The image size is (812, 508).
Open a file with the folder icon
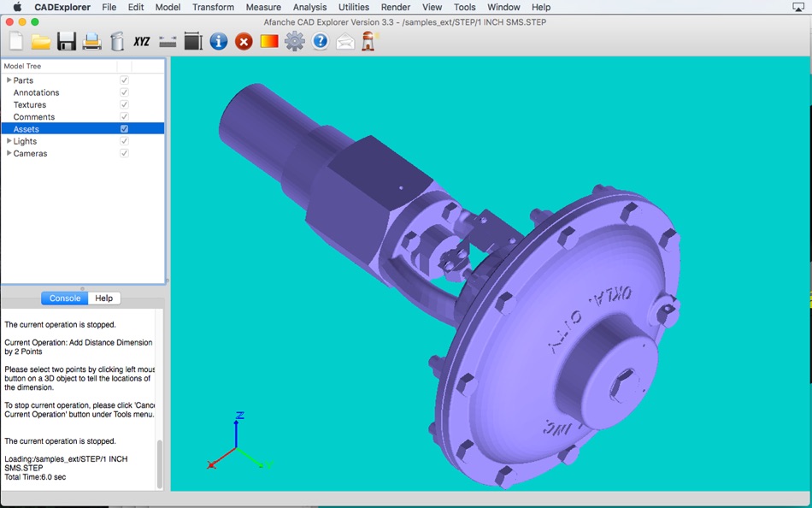tap(41, 41)
